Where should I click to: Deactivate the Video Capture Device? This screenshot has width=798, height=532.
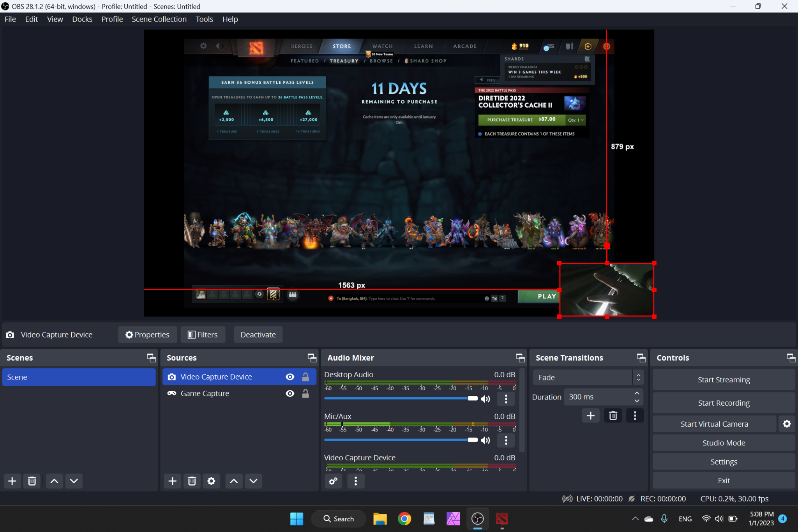pos(258,334)
